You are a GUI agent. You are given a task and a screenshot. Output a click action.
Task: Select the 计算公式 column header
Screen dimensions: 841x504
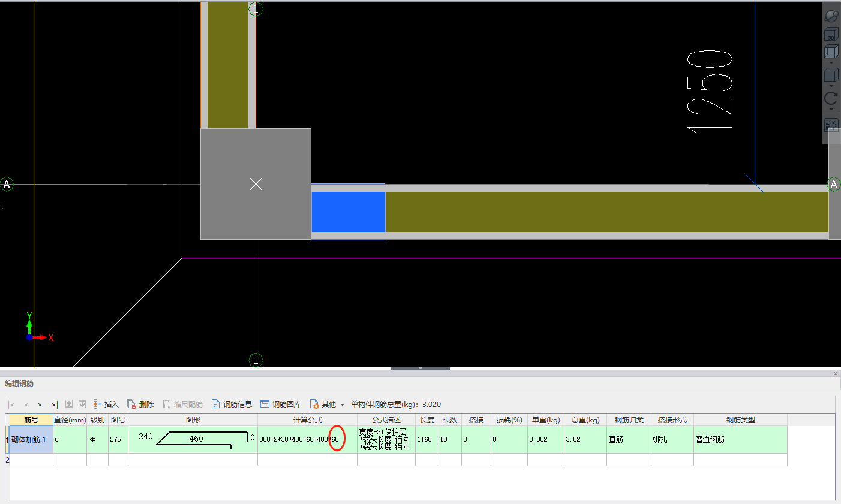308,420
